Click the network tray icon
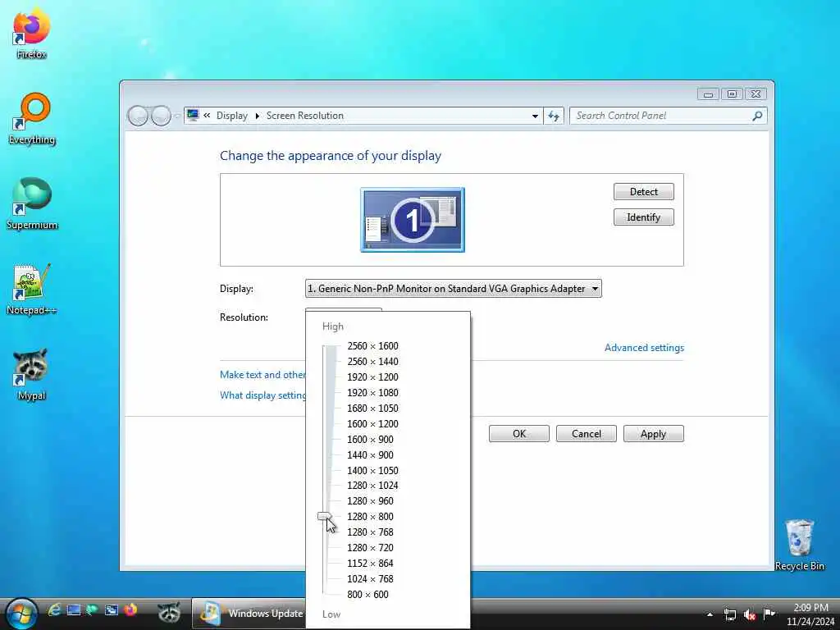The width and height of the screenshot is (840, 630). 729,614
